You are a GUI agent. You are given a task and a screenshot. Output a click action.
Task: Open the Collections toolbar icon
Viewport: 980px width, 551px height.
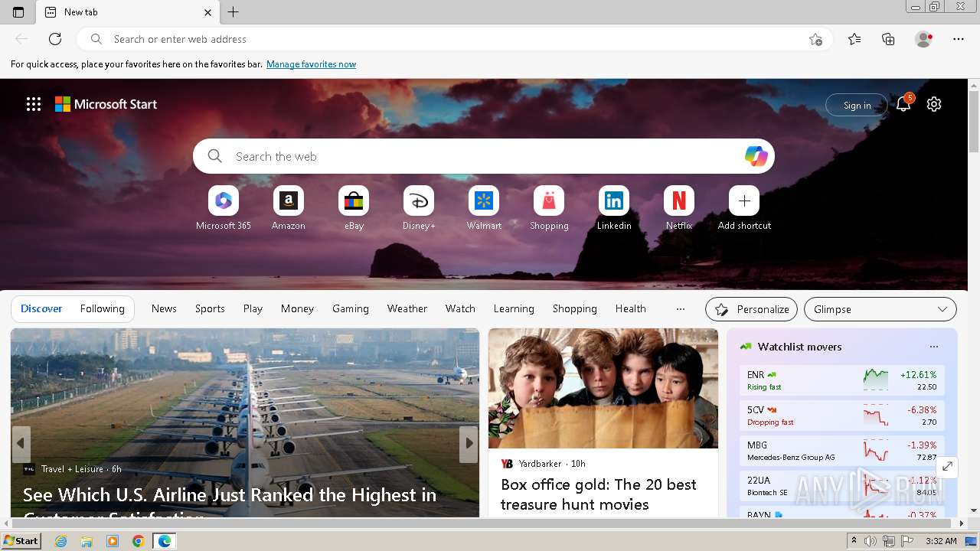coord(888,39)
